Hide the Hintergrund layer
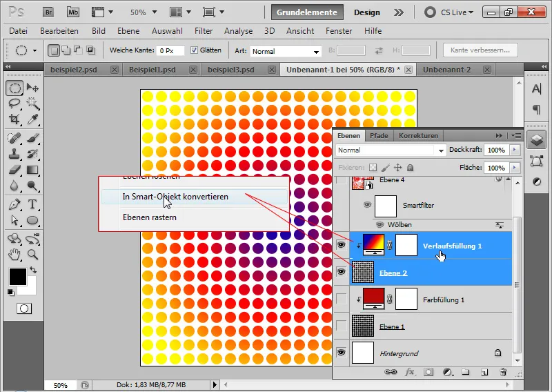The height and width of the screenshot is (392, 552). click(x=341, y=353)
